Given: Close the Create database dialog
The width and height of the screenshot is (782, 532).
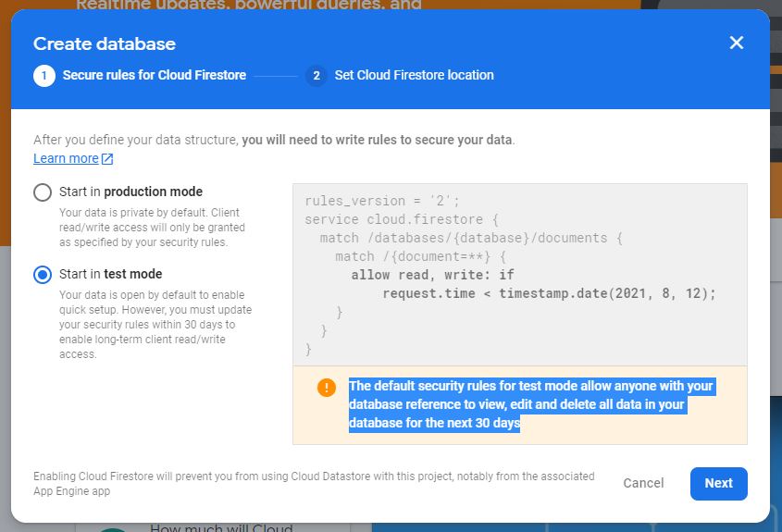Looking at the screenshot, I should [736, 43].
